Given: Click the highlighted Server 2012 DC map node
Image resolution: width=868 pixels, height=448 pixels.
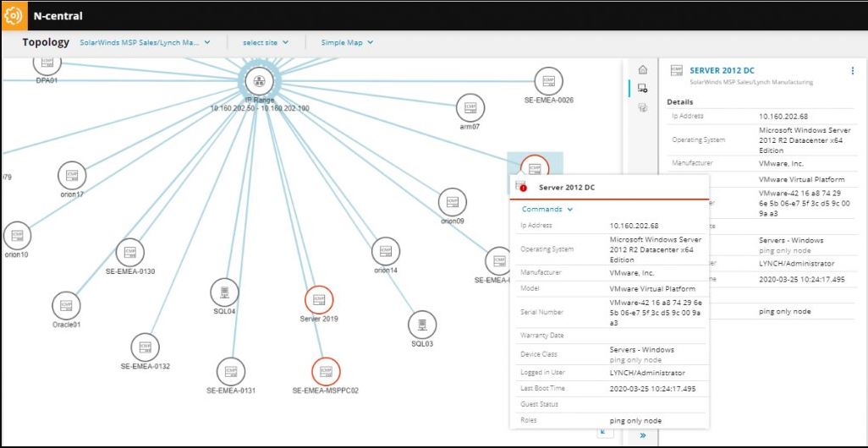Looking at the screenshot, I should click(x=535, y=164).
